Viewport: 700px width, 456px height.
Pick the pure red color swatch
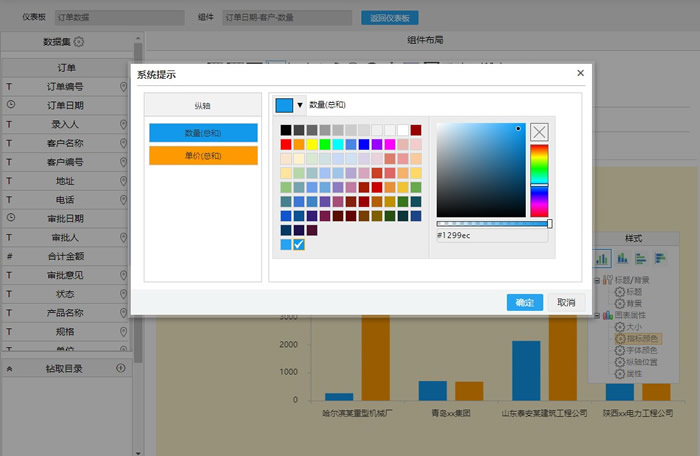pyautogui.click(x=286, y=144)
